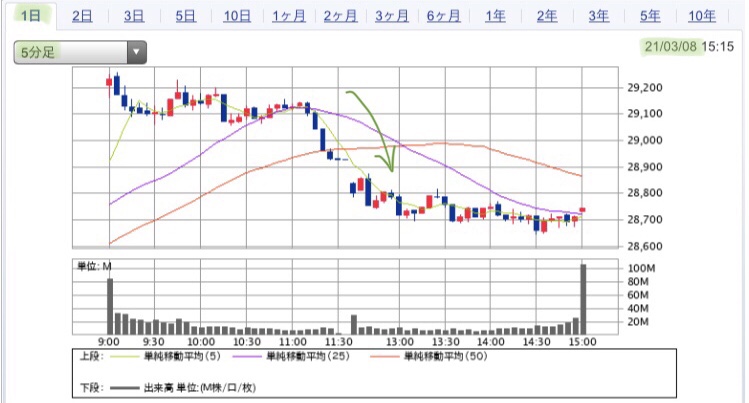Open the 3ヶ月 chart range
The width and height of the screenshot is (749, 403).
(392, 16)
